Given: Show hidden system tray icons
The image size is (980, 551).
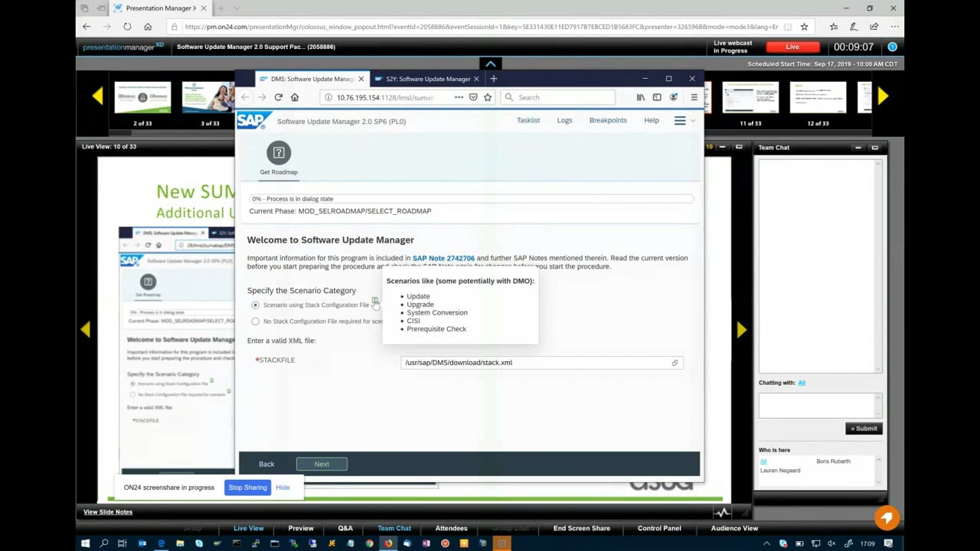Looking at the screenshot, I should pyautogui.click(x=766, y=543).
